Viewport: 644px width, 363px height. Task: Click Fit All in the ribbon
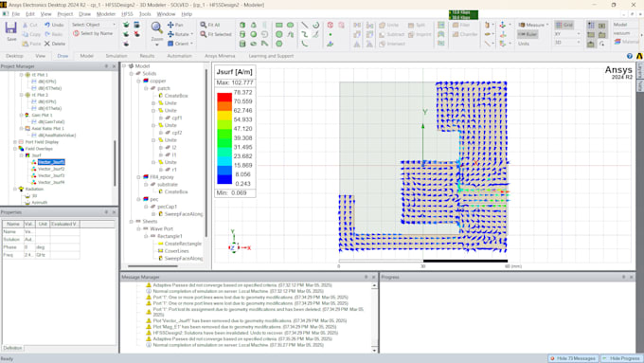(210, 25)
